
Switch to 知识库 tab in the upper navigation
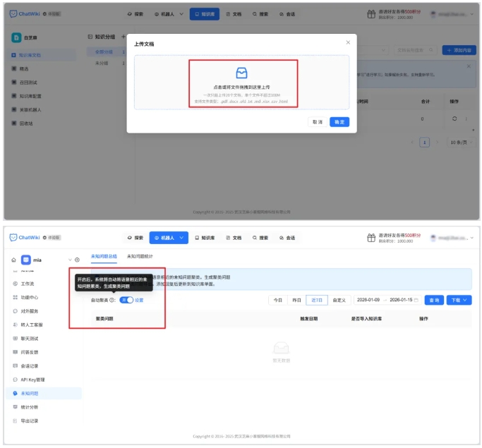(205, 14)
